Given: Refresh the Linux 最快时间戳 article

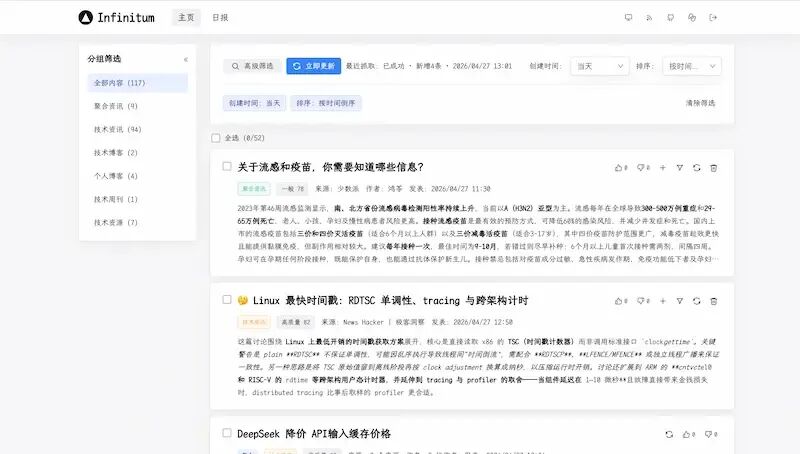Looking at the screenshot, I should point(696,301).
